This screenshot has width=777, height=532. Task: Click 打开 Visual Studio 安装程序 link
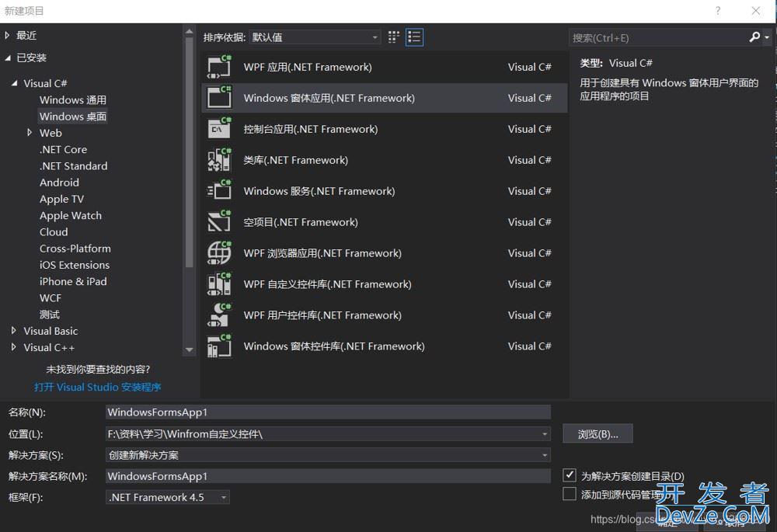click(98, 387)
